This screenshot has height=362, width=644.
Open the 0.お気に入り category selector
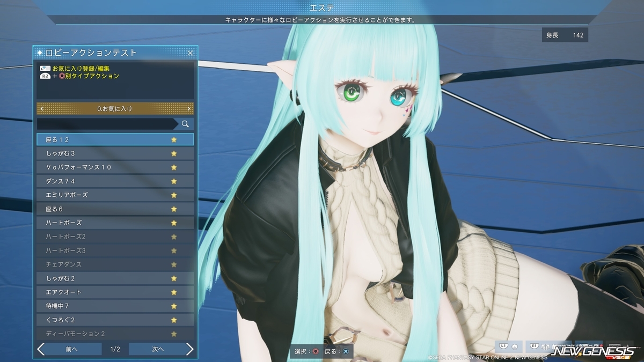point(115,109)
